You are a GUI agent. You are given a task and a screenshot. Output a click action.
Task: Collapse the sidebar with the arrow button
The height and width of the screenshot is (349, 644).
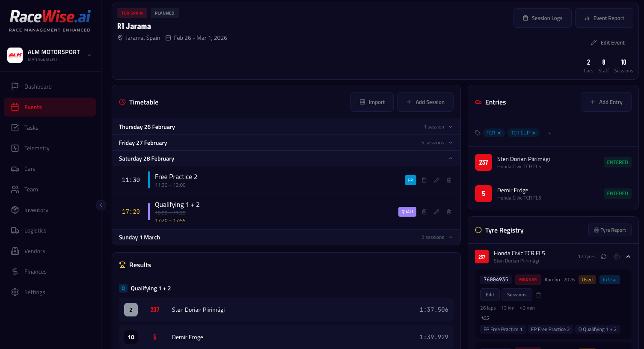pos(101,205)
